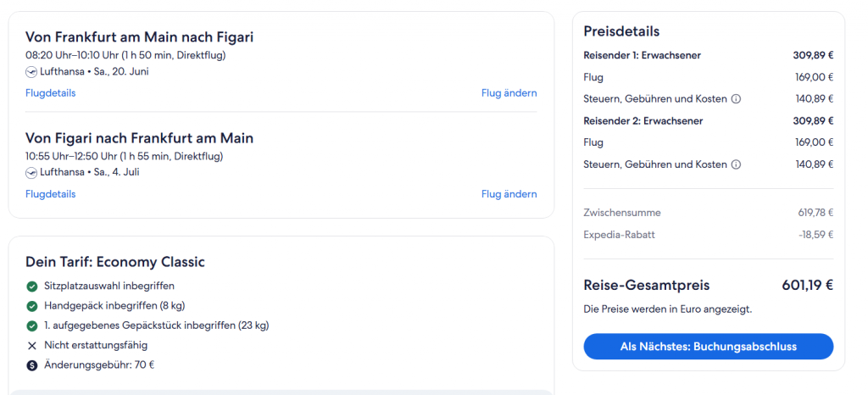Click the checkmark next to Handgepäck inbegriffen
Image resolution: width=868 pixels, height=395 pixels.
click(x=32, y=306)
